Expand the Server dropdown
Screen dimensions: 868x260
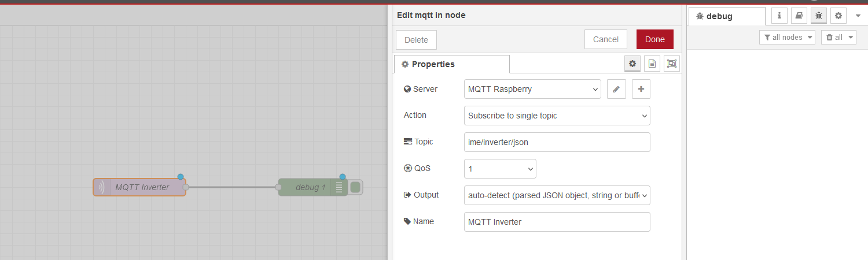pyautogui.click(x=532, y=89)
